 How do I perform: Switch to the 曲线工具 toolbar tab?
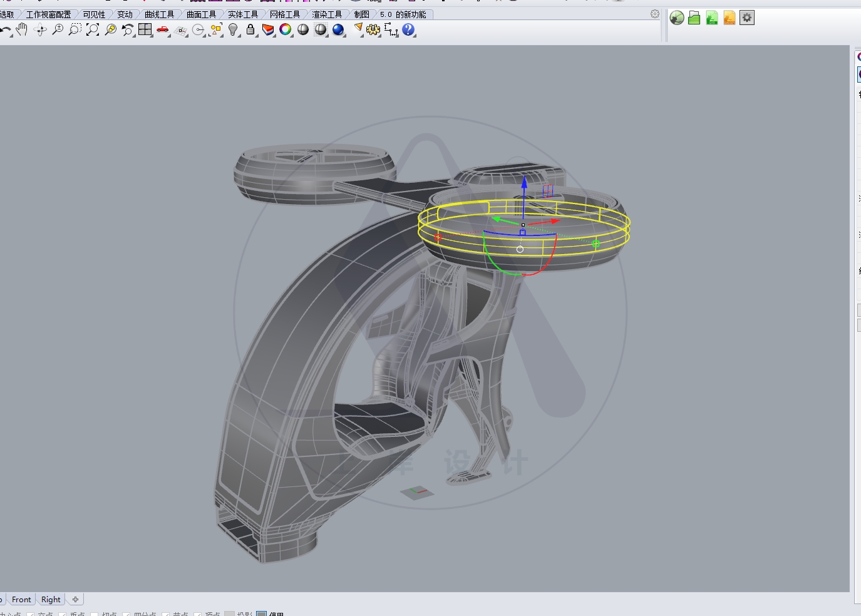click(x=159, y=14)
